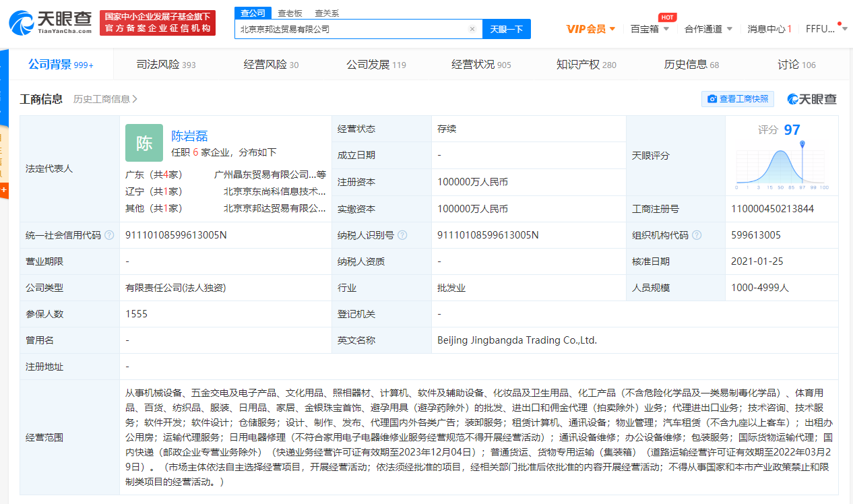Open the 陈岩磊 legal representative link
The image size is (853, 504).
coord(189,135)
